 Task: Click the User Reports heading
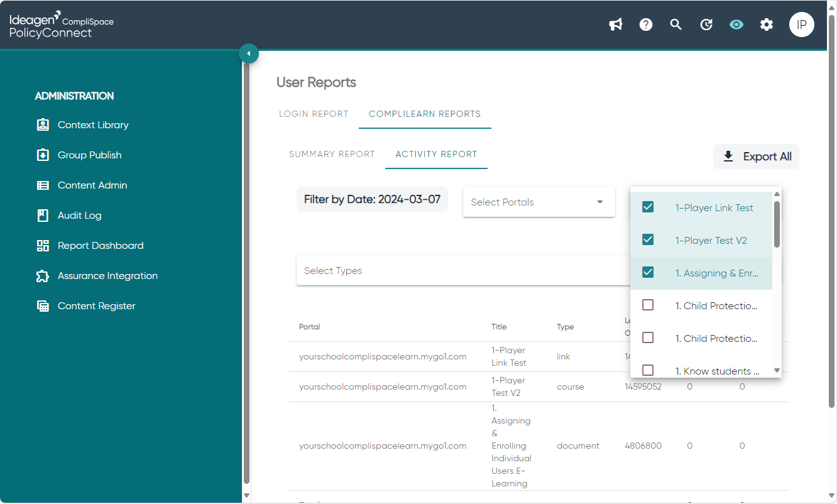316,82
